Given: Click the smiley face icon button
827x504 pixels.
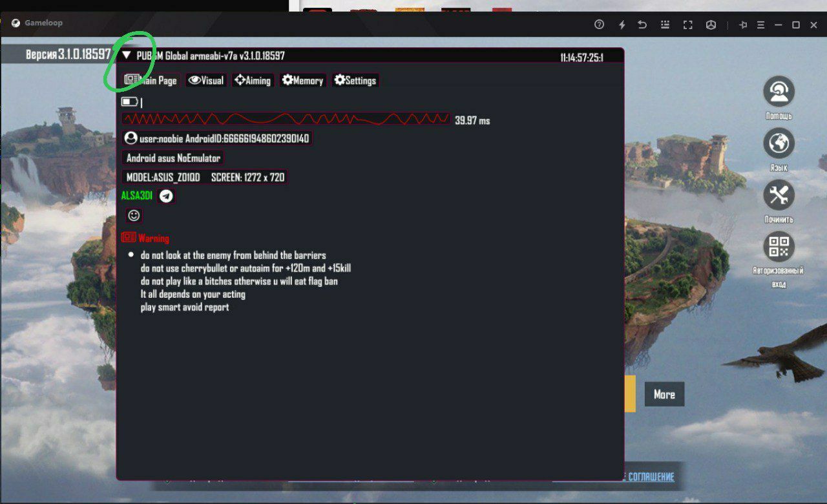Looking at the screenshot, I should pos(134,215).
